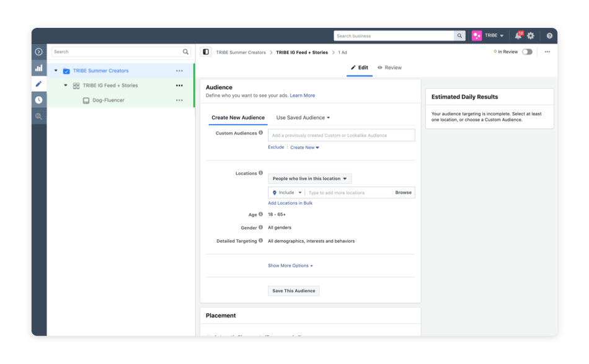The image size is (589, 364).
Task: Open the Add Locations in Bulk link
Action: pyautogui.click(x=290, y=203)
